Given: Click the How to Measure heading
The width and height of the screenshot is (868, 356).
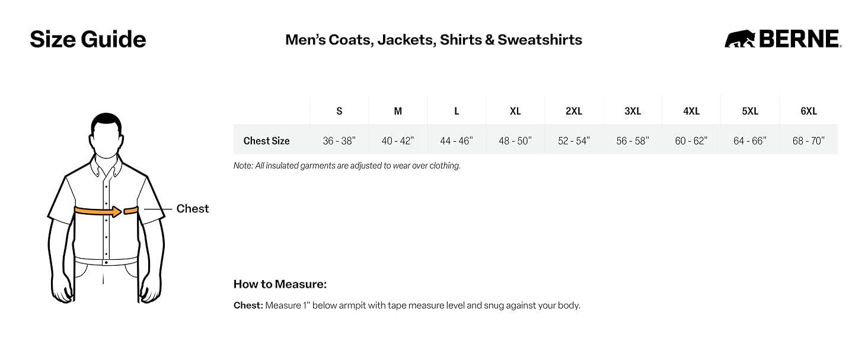Looking at the screenshot, I should click(x=280, y=284).
